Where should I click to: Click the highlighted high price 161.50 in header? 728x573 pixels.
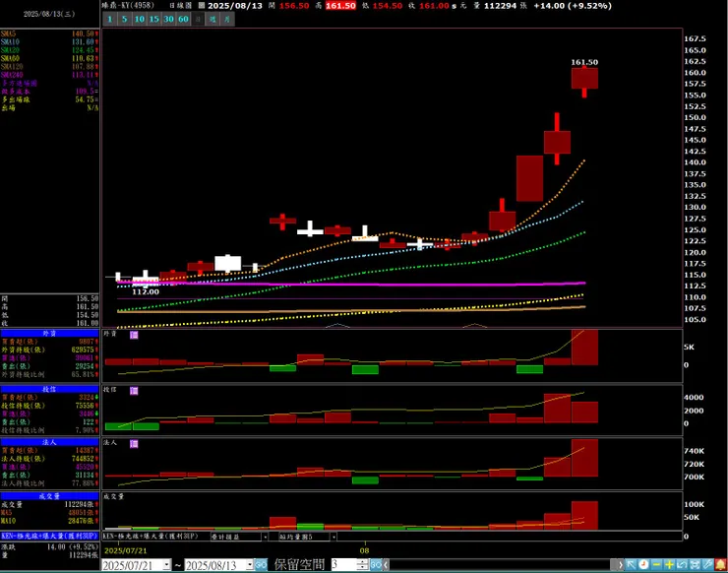340,6
